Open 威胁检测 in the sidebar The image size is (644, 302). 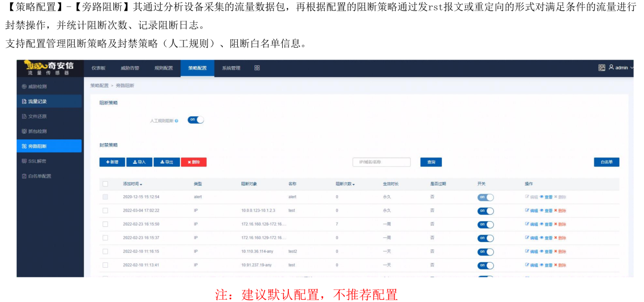[x=49, y=87]
